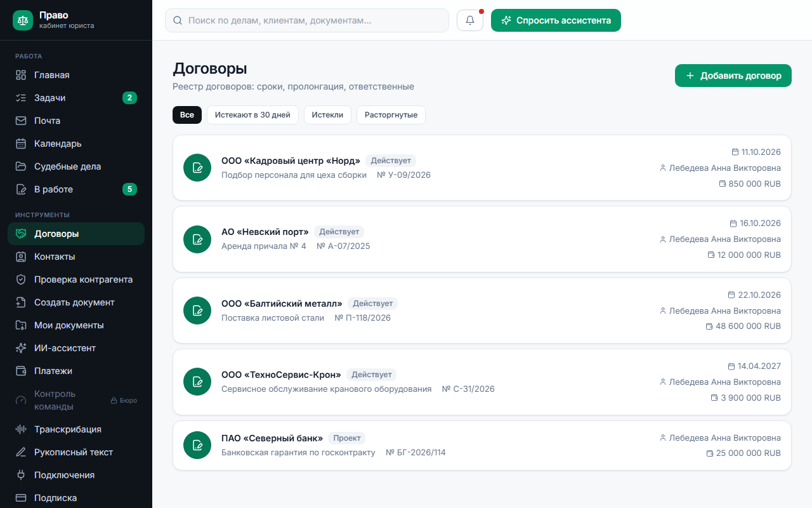
Task: Click the ИИ-ассистент sparkle icon
Action: 21,348
